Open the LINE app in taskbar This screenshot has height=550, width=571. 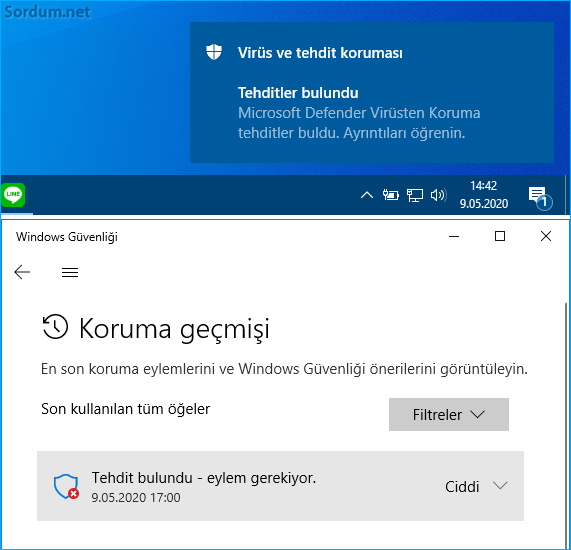coord(13,195)
